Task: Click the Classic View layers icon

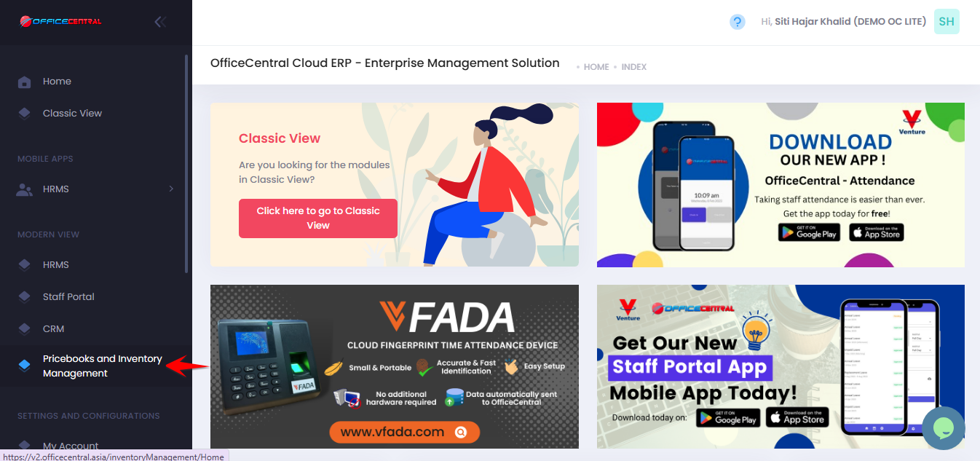Action: tap(24, 114)
